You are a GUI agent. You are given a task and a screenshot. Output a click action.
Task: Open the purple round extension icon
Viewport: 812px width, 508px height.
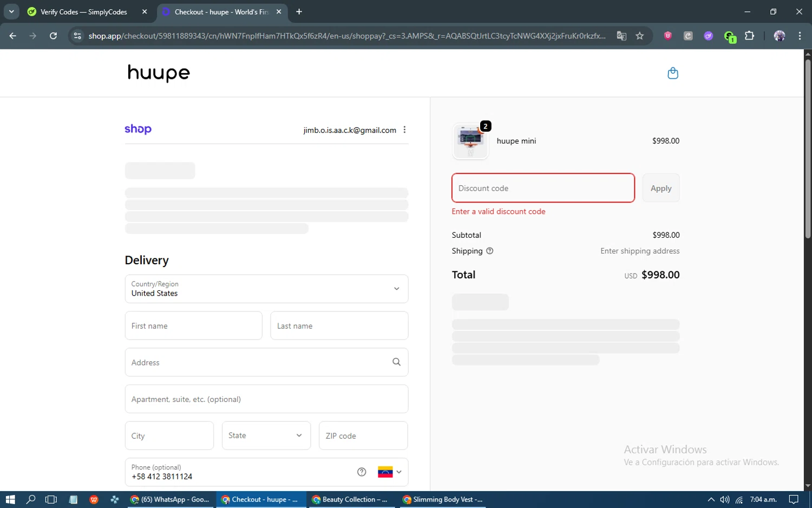click(x=708, y=36)
